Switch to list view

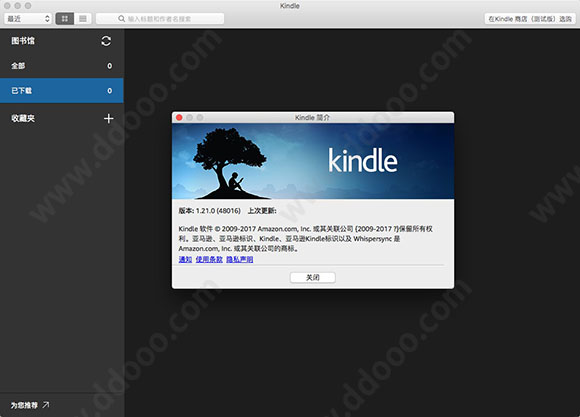(x=83, y=19)
